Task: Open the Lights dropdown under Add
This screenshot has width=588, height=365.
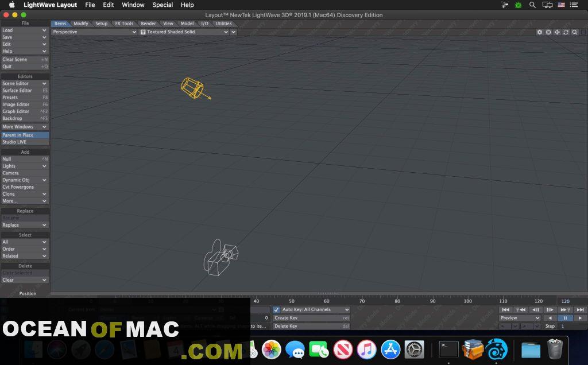Action: (25, 166)
